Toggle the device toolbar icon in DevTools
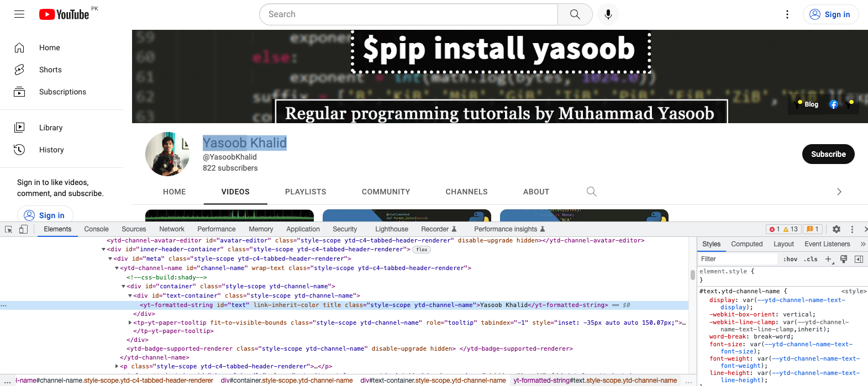The image size is (868, 386). pos(23,229)
